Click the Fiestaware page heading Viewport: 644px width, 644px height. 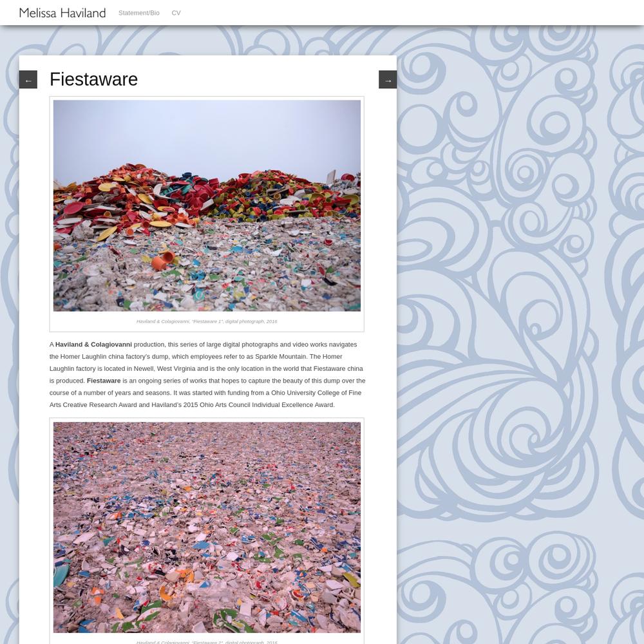(93, 79)
